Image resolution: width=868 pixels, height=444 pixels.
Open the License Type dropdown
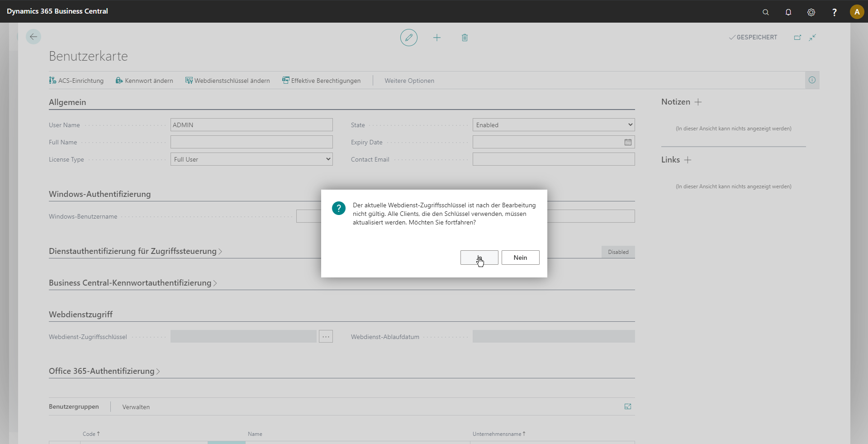click(251, 159)
